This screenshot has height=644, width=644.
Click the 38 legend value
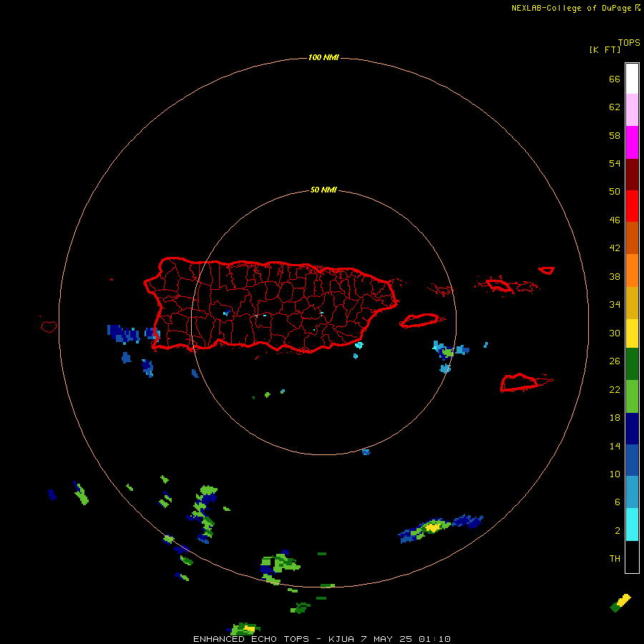615,276
